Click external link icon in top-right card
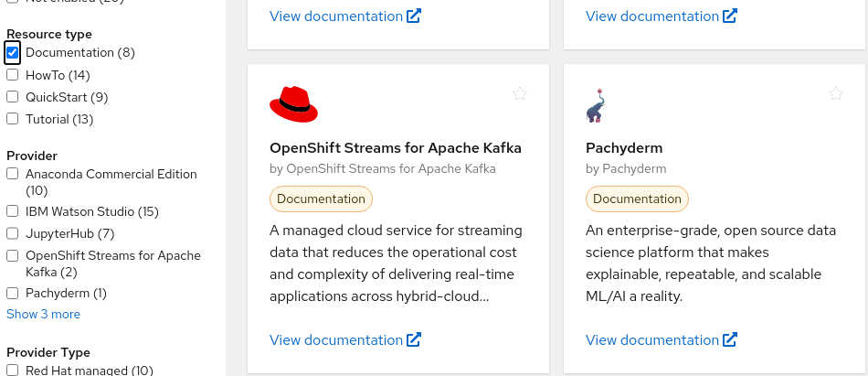Viewport: 868px width, 376px height. [x=729, y=16]
